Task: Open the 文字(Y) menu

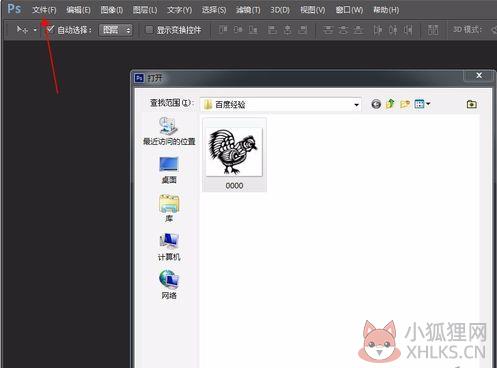Action: coord(179,10)
